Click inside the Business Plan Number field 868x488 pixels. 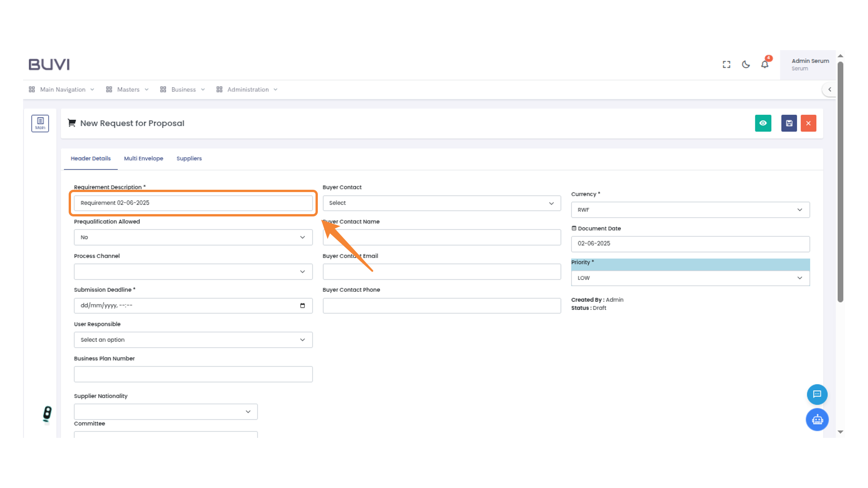tap(193, 374)
